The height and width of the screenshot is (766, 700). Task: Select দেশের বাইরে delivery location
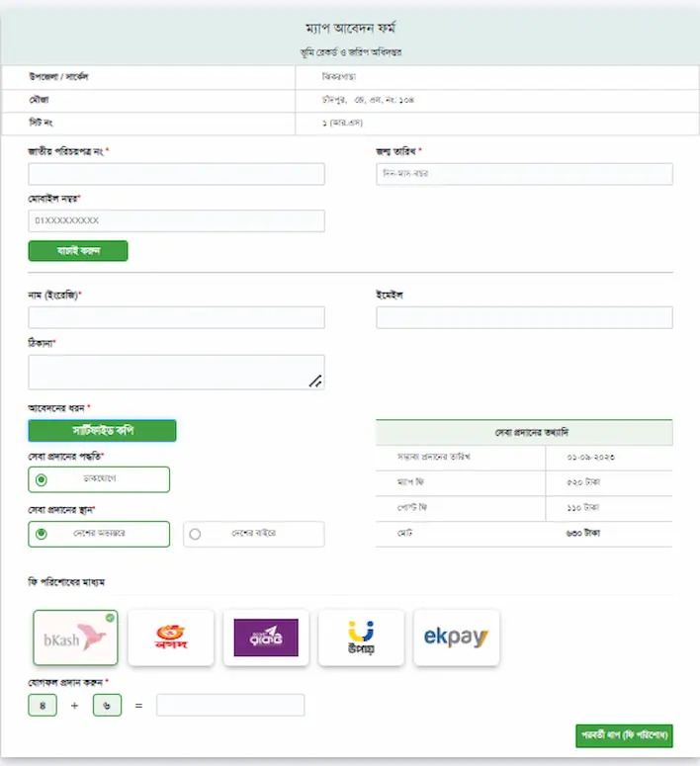click(x=254, y=534)
